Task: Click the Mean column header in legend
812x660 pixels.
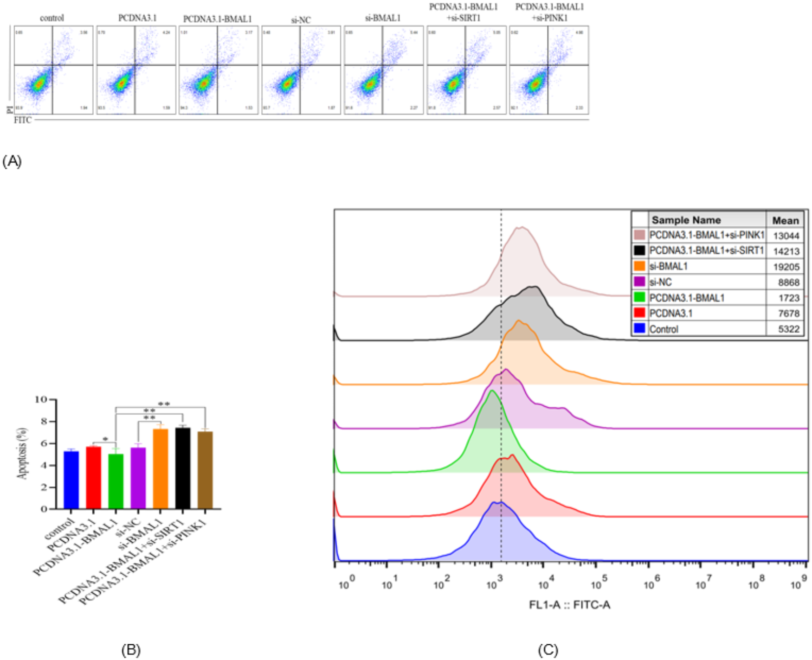Action: coord(785,220)
